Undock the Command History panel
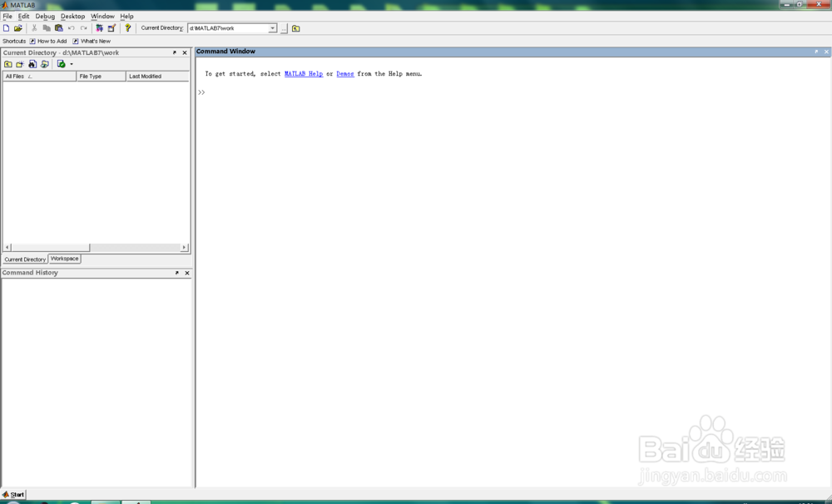 (x=176, y=273)
